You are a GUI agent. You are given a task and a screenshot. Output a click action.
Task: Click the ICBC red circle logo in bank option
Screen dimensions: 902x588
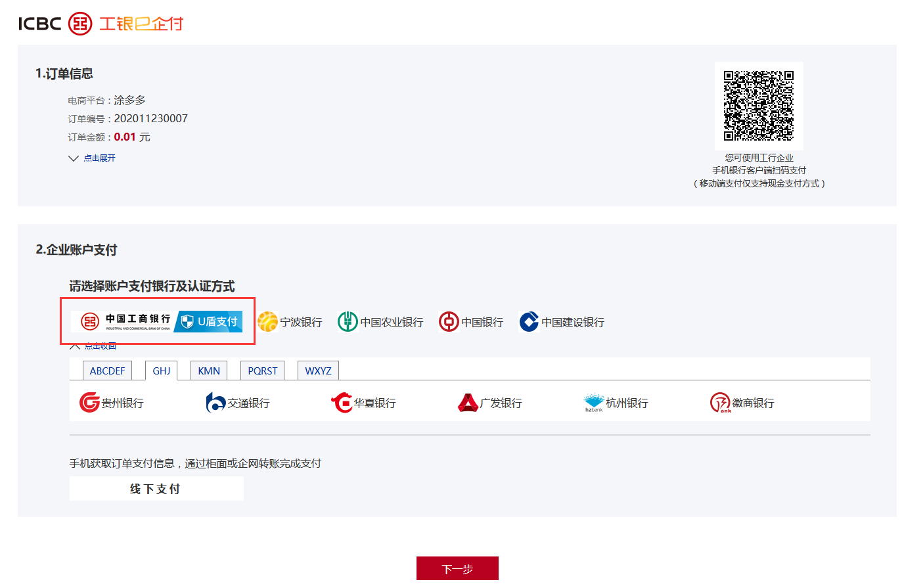click(90, 321)
